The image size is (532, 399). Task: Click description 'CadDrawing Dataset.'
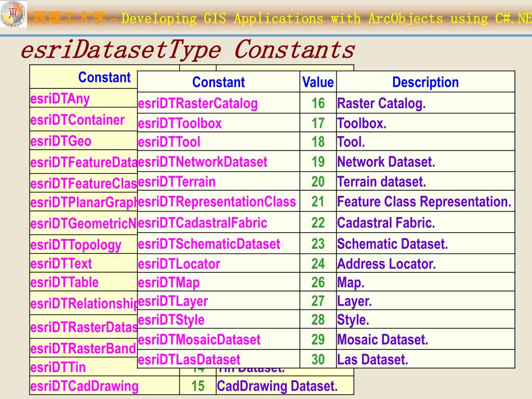(x=277, y=386)
